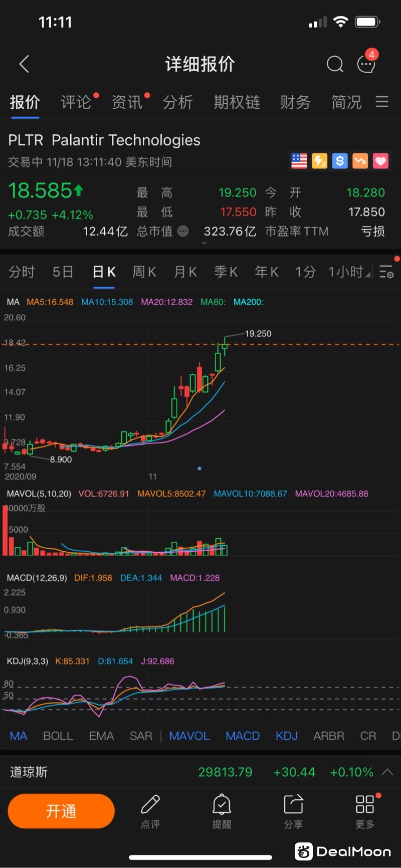Image resolution: width=401 pixels, height=868 pixels.
Task: Switch to the 期权链 tab
Action: [x=237, y=102]
